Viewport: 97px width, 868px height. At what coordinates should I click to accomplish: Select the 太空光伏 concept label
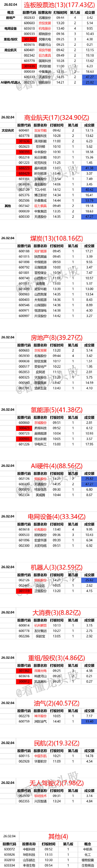pos(8,130)
